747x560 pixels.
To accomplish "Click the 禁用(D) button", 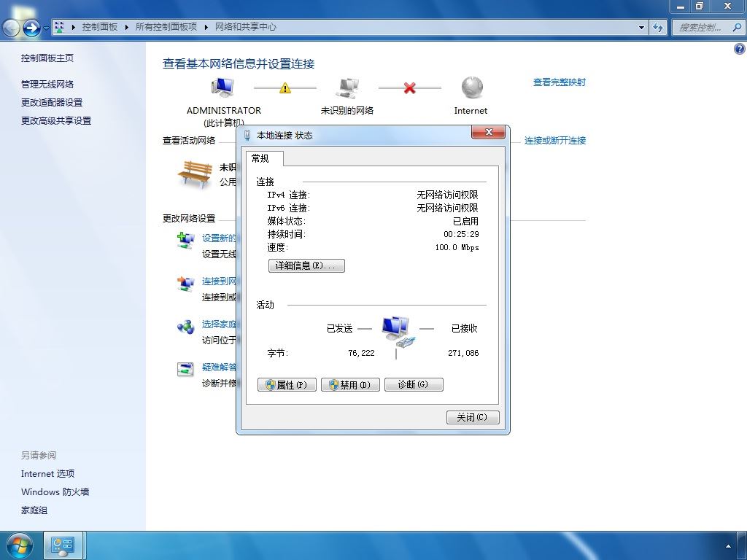I will (x=350, y=385).
